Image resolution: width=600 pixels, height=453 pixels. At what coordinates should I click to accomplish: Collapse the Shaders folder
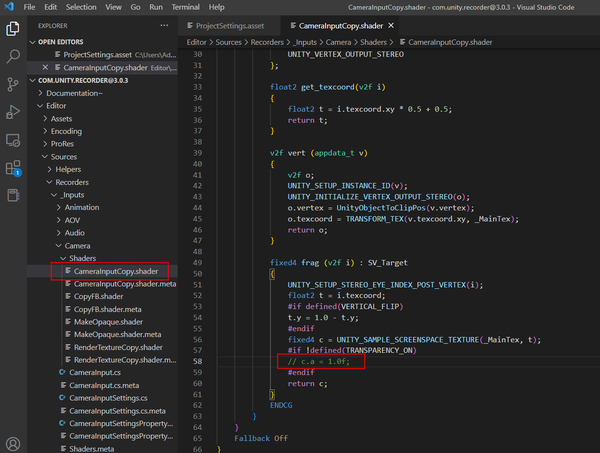pyautogui.click(x=82, y=258)
